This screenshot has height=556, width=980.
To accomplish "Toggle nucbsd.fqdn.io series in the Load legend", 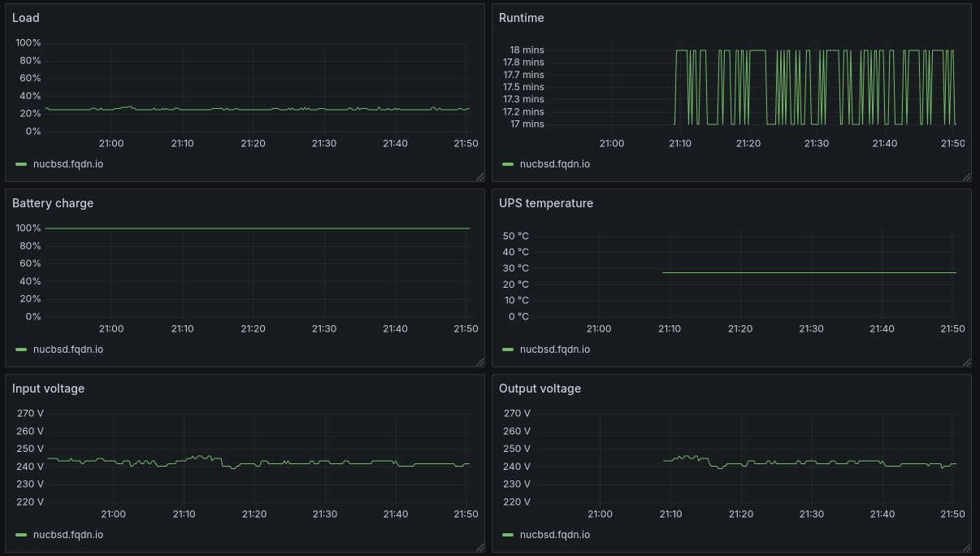I will coord(67,164).
